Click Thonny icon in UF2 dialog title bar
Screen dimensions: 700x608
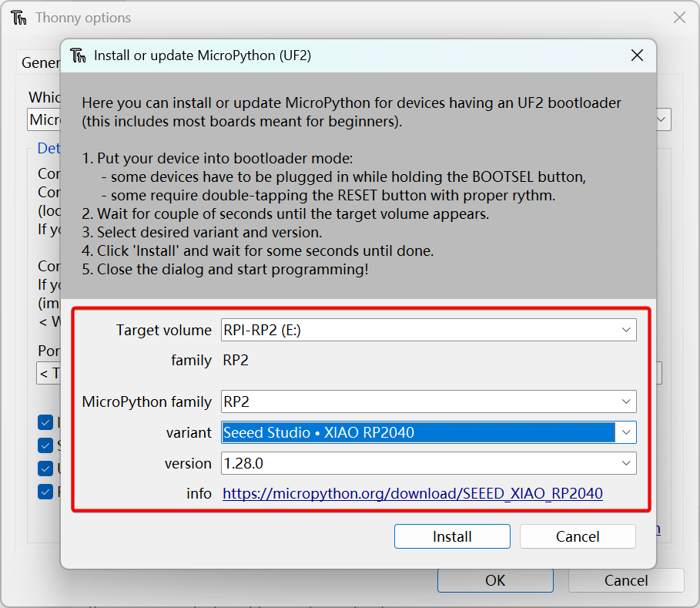78,55
